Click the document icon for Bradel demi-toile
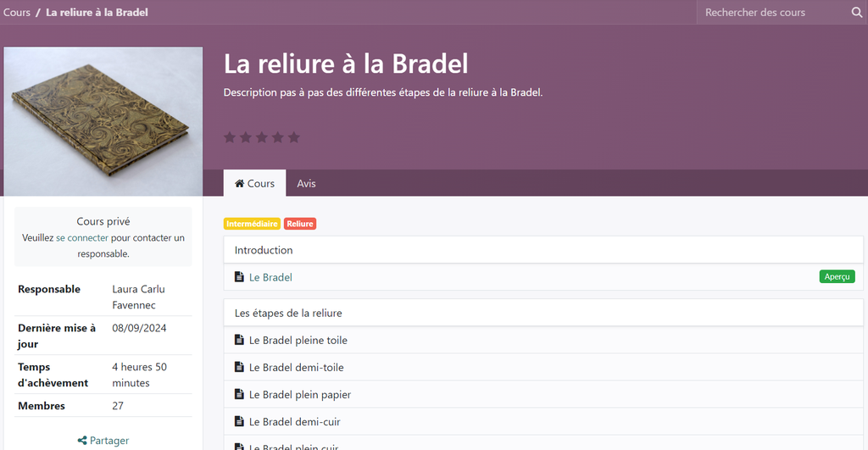This screenshot has width=868, height=450. tap(239, 367)
